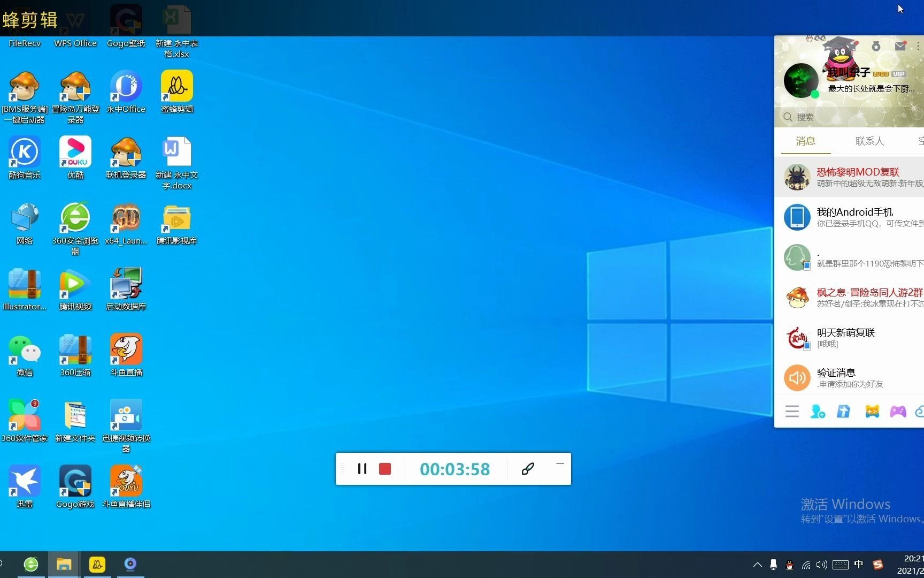Click volume speaker tray icon
This screenshot has height=578, width=924.
pos(822,565)
